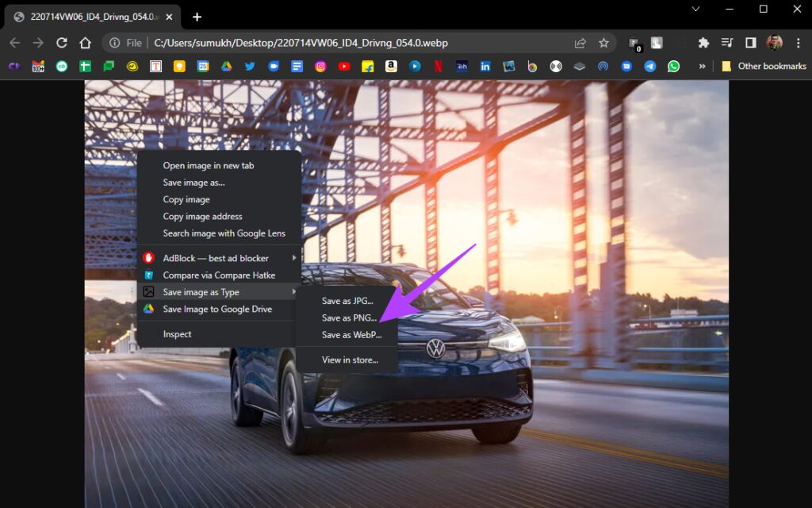This screenshot has width=812, height=508.
Task: Click Save as PNG... in submenu
Action: tap(347, 317)
